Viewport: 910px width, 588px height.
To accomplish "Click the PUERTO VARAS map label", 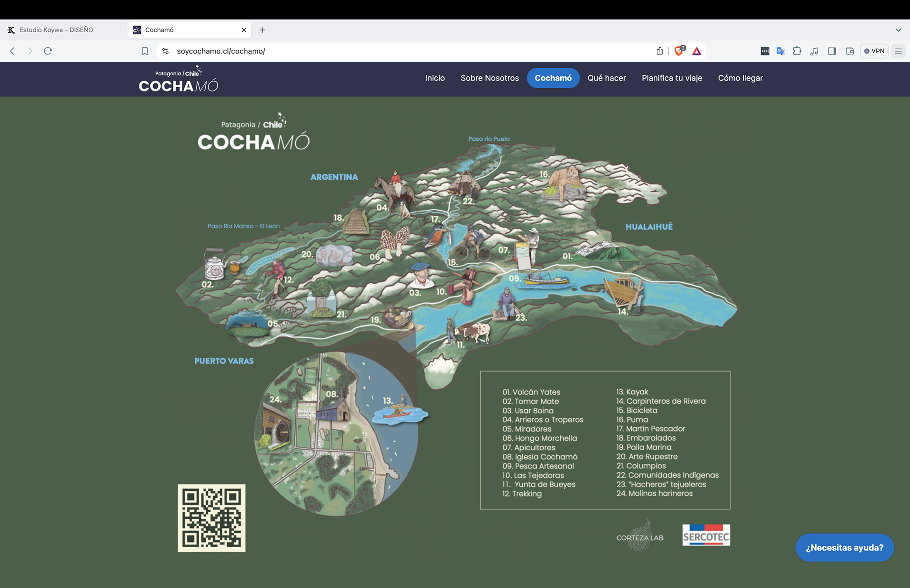I will click(x=224, y=361).
